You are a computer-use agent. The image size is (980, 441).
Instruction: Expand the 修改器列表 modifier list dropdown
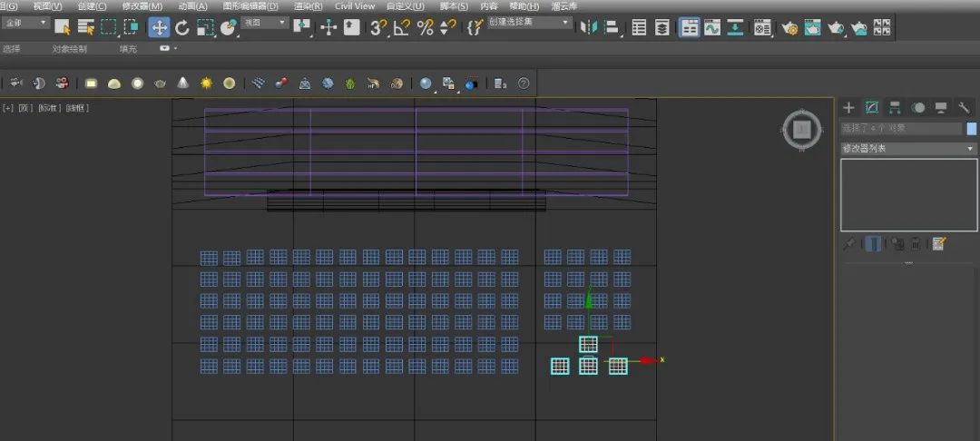(908, 149)
